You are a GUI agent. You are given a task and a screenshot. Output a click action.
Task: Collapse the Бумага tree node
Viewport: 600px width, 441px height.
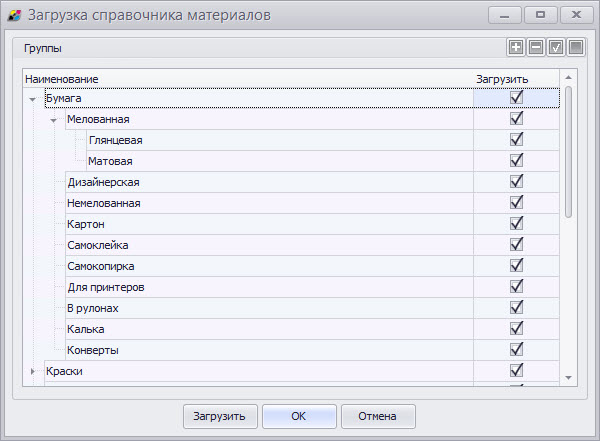(x=33, y=99)
